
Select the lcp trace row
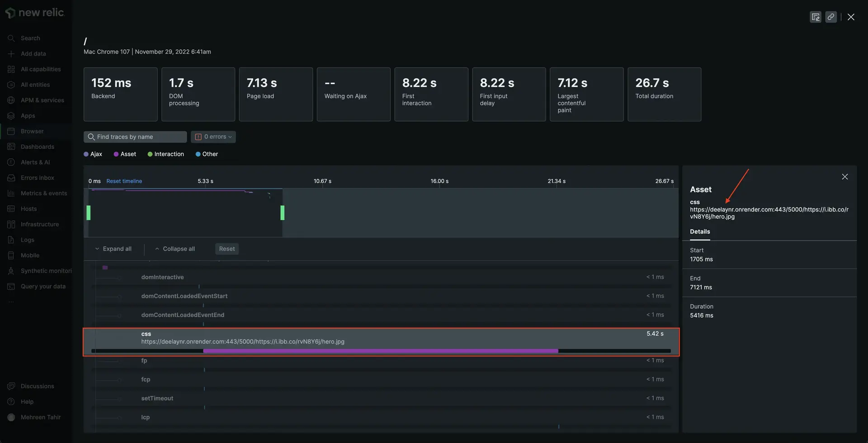pos(381,420)
